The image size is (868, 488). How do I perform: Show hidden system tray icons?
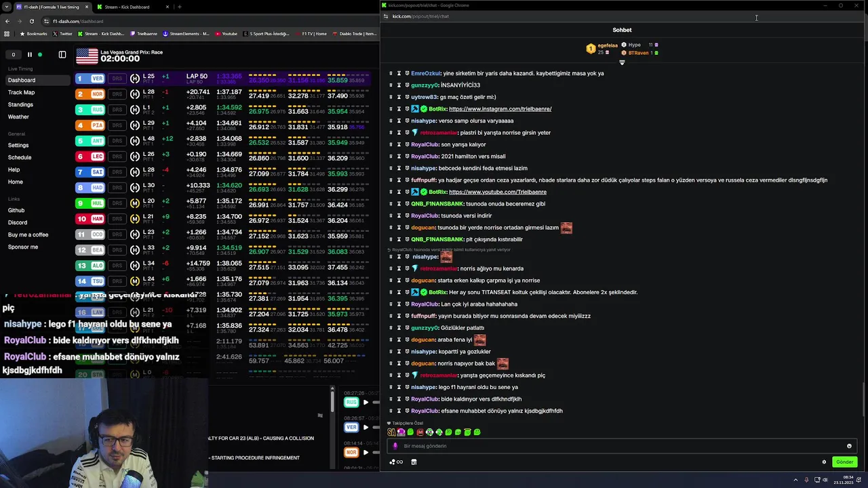795,480
